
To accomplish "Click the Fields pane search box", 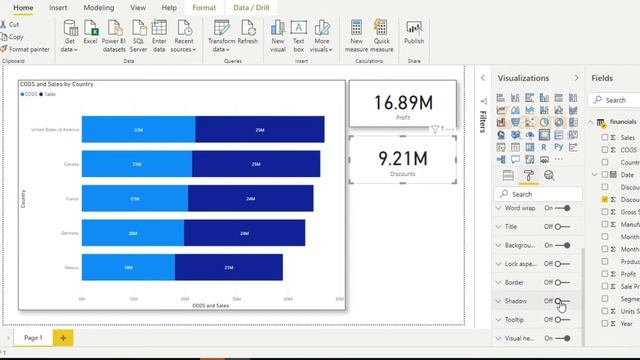I will (614, 100).
